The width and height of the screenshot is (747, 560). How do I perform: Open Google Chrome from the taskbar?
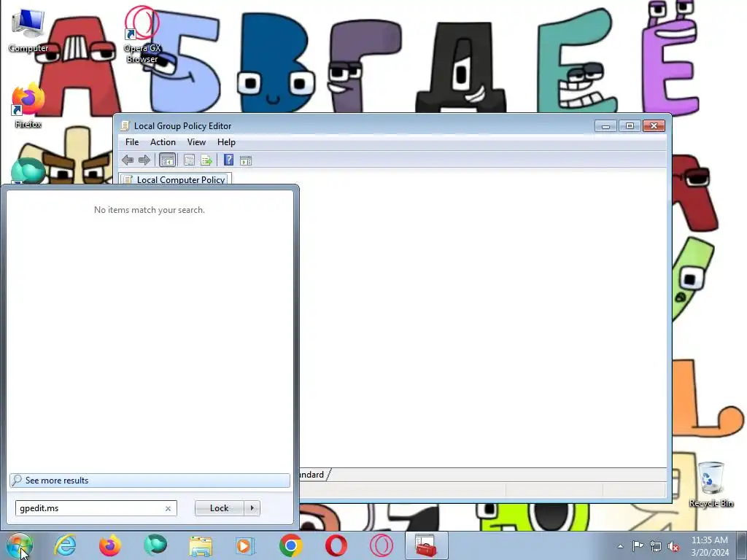[x=290, y=545]
